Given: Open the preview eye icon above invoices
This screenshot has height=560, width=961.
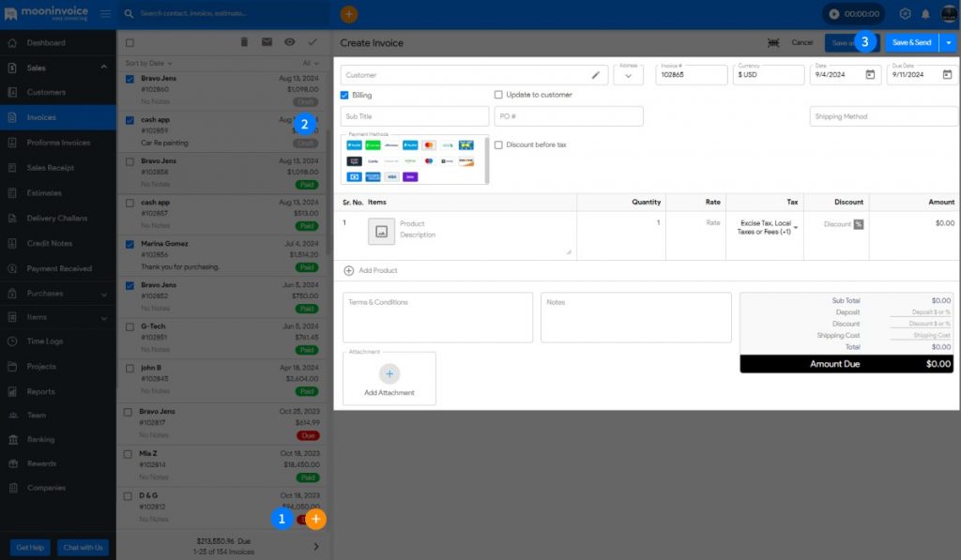Looking at the screenshot, I should click(x=289, y=41).
